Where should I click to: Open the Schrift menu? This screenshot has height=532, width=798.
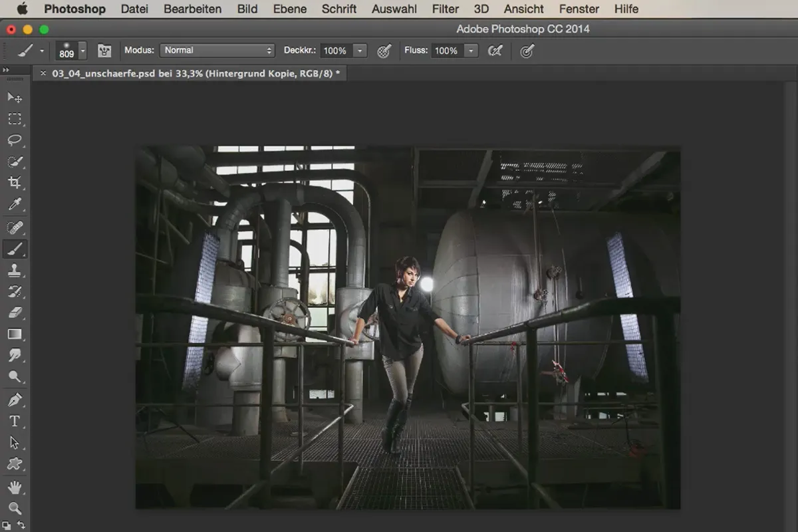[339, 9]
